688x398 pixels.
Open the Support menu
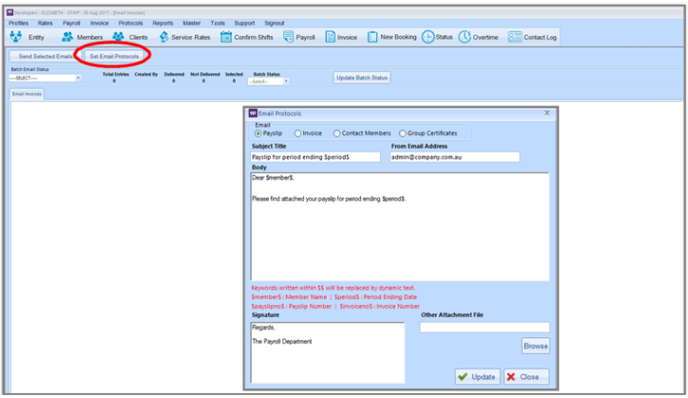pos(244,23)
